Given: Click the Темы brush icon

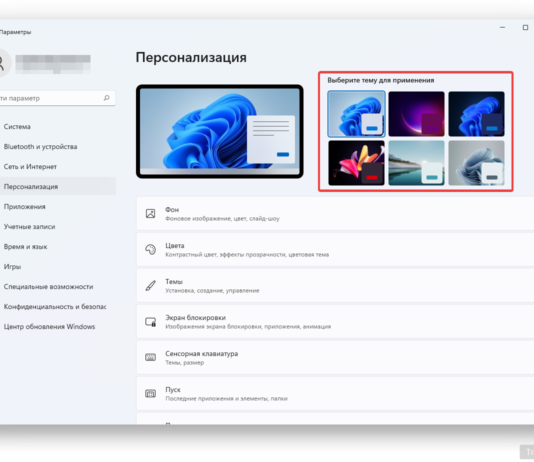Looking at the screenshot, I should [151, 286].
